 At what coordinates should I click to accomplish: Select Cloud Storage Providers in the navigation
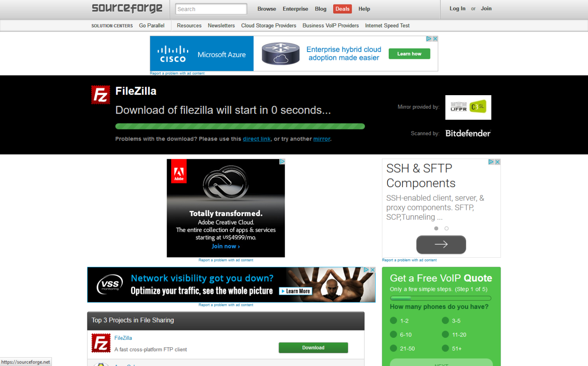coord(269,25)
